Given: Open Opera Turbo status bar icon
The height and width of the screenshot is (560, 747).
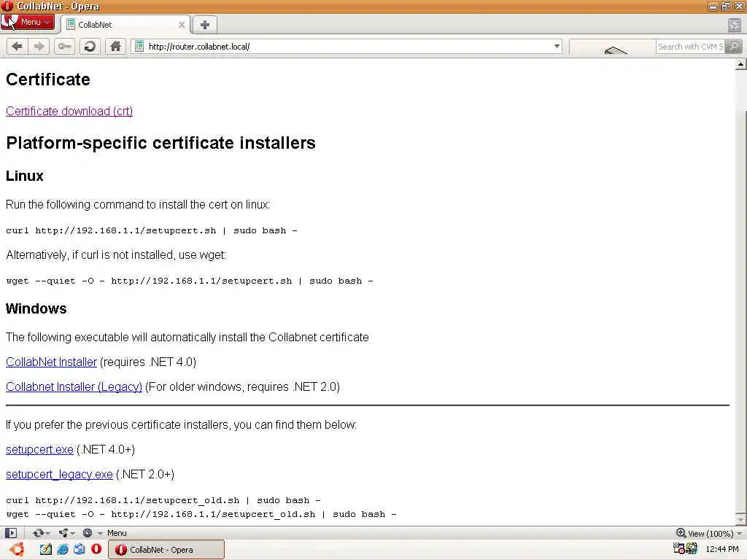Looking at the screenshot, I should 88,533.
